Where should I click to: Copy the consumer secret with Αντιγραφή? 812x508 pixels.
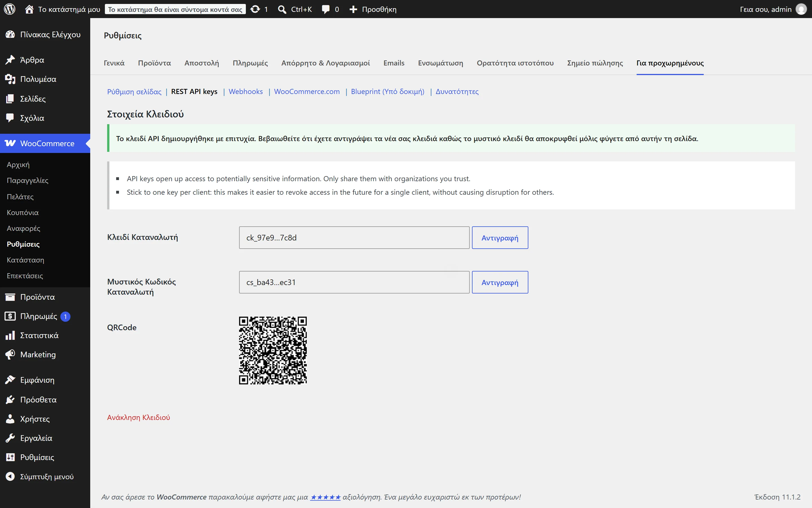(x=500, y=282)
